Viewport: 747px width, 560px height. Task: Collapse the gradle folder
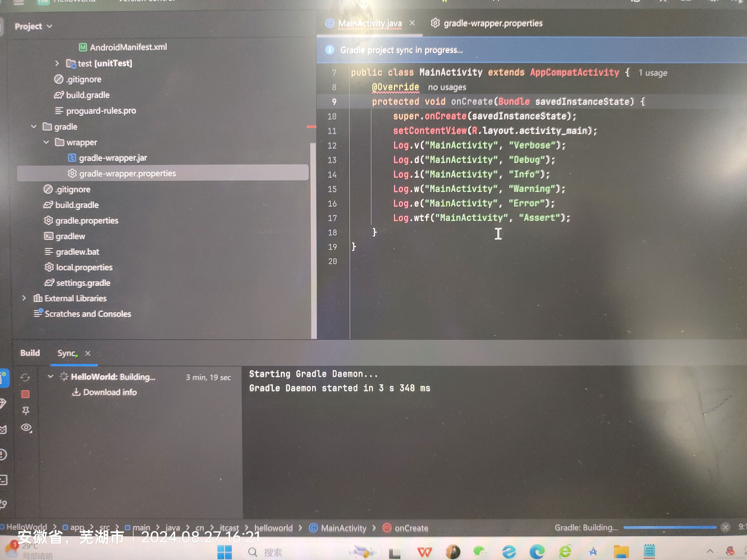(34, 127)
